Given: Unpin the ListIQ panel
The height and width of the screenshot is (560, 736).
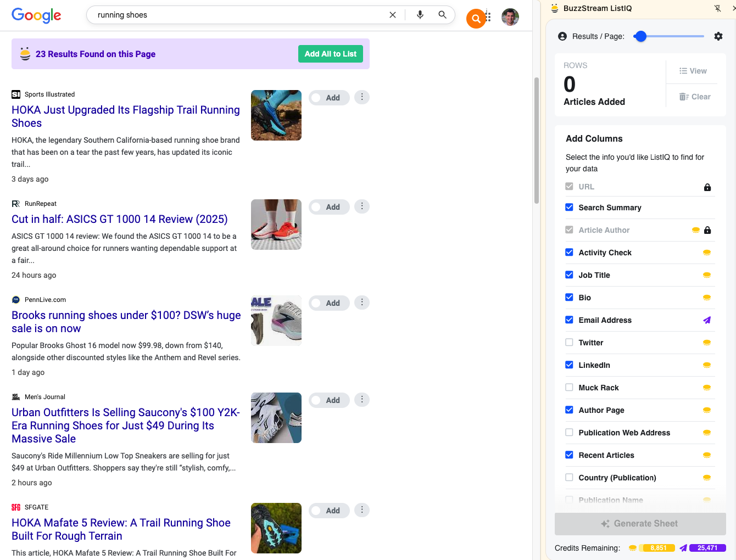Looking at the screenshot, I should [x=718, y=8].
